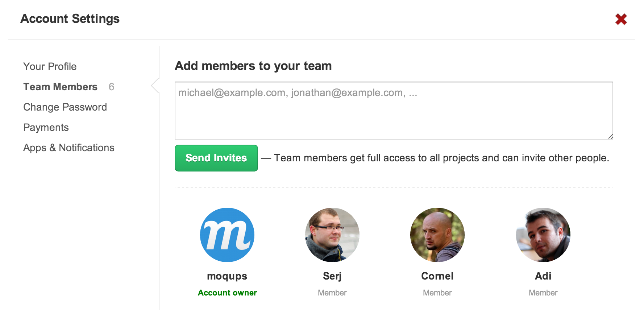
Task: Open Apps & Notifications settings
Action: (x=69, y=148)
